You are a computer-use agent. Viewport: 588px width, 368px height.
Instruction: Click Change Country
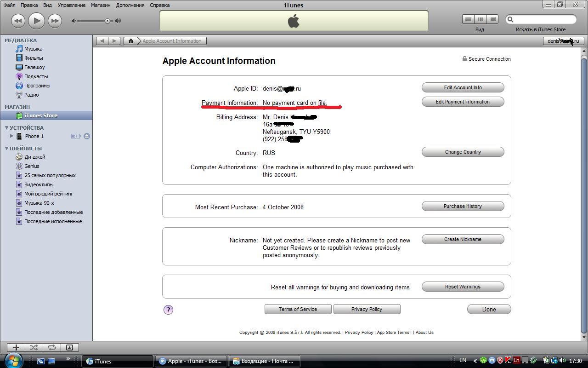click(463, 152)
